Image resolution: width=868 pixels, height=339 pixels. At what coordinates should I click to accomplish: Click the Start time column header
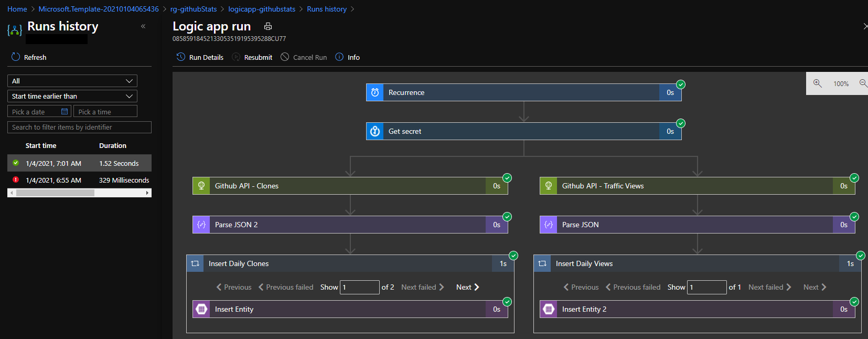(41, 145)
